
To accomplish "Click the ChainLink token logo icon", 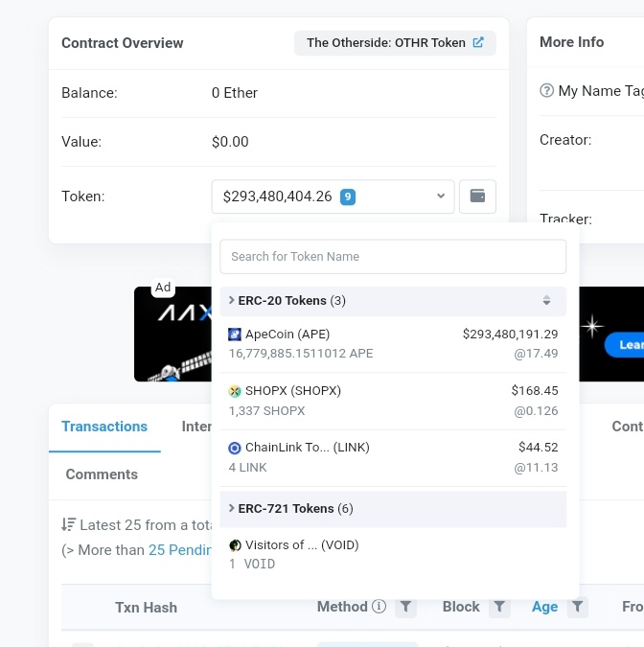I will click(x=235, y=448).
